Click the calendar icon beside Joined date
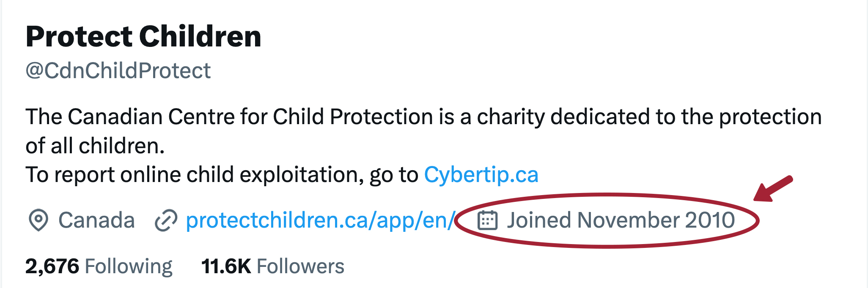 [487, 220]
